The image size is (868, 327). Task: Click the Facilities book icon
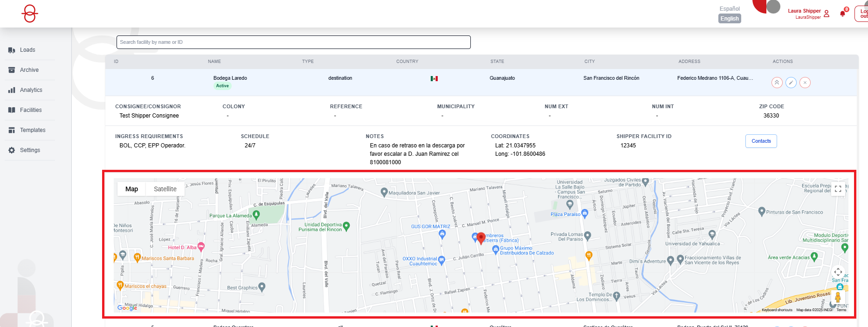(x=12, y=110)
